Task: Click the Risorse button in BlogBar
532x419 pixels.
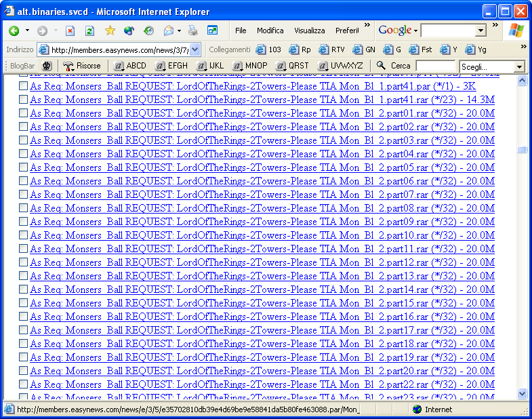Action: 82,66
